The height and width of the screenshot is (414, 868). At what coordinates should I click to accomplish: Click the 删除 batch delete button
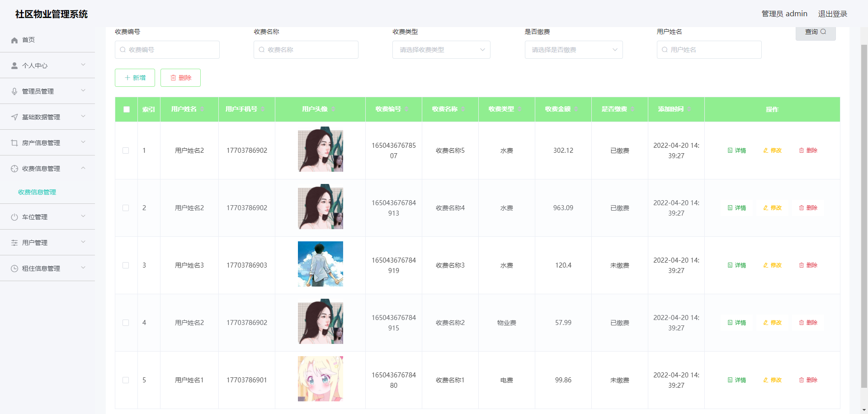click(180, 78)
